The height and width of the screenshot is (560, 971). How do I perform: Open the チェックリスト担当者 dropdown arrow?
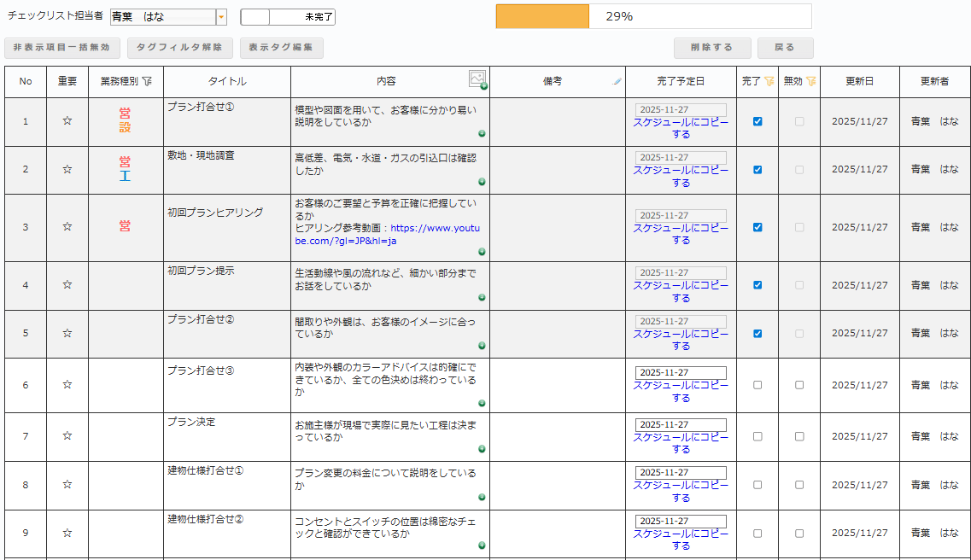[x=221, y=17]
